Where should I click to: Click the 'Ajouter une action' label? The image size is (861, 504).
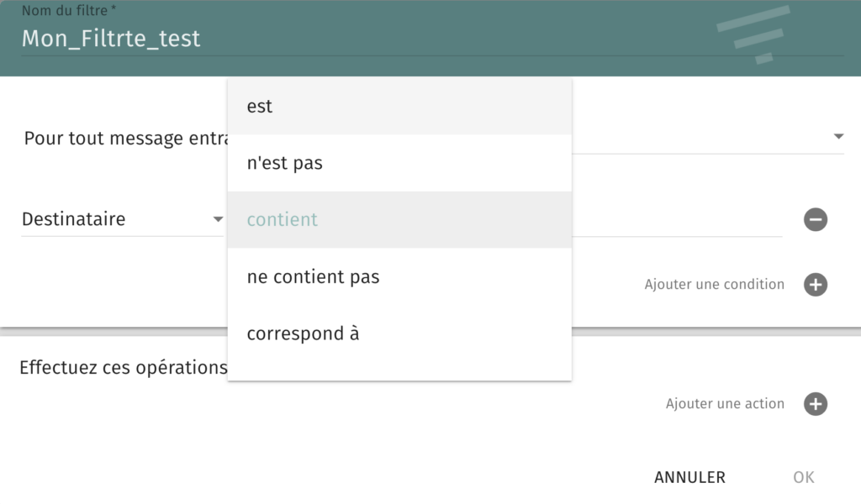coord(725,404)
